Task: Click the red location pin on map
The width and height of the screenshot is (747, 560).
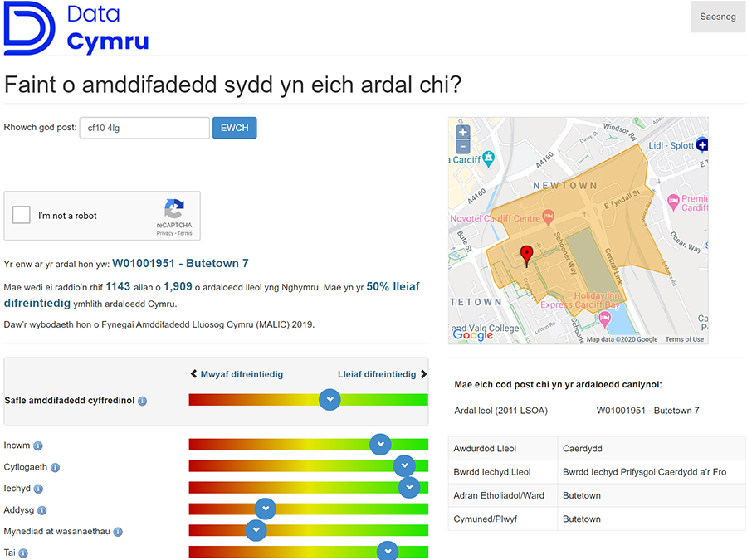Action: click(x=525, y=255)
